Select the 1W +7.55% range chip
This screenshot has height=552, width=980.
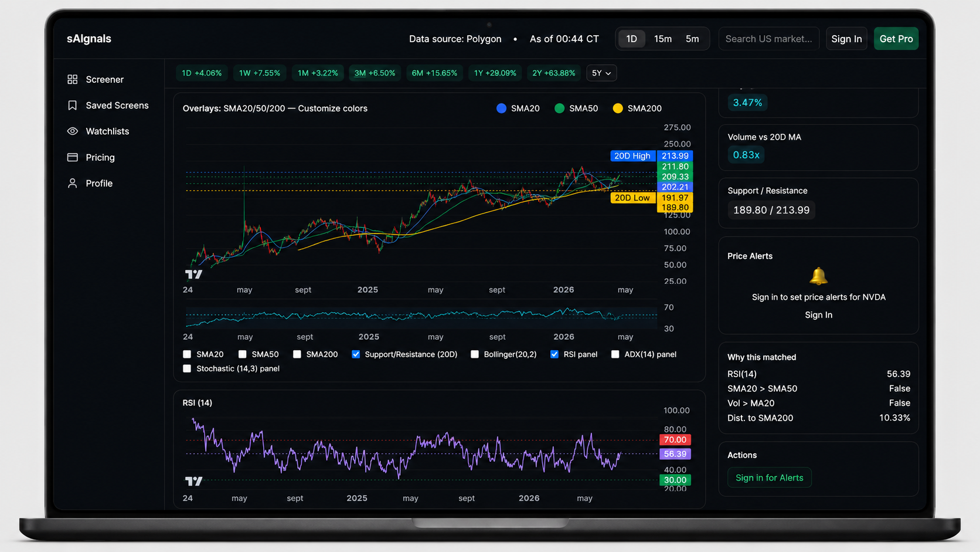click(x=260, y=73)
